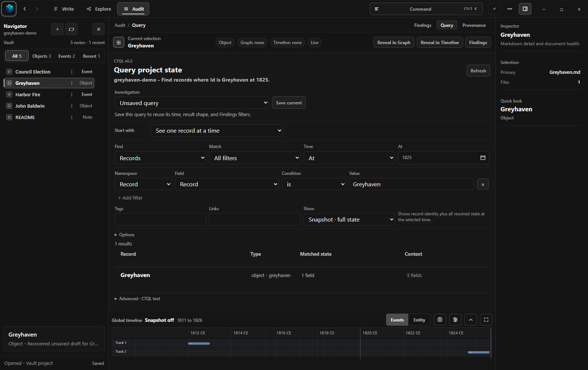Click the Audit breadcrumb link

click(120, 25)
